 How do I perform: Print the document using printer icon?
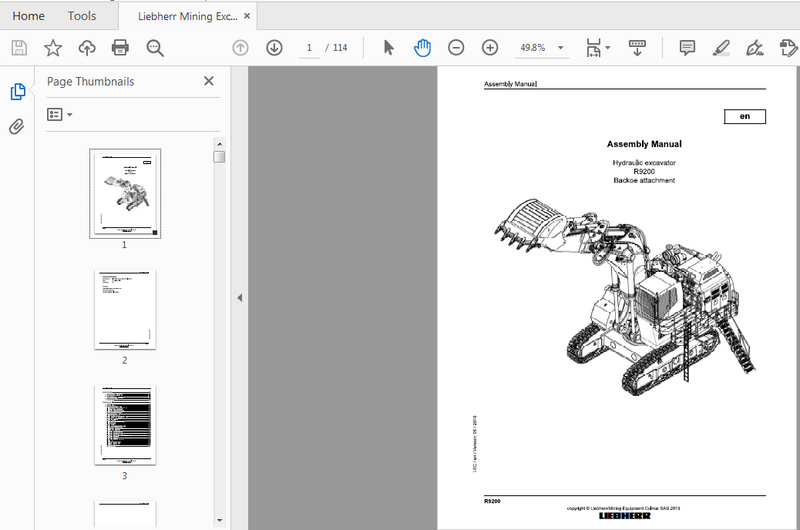pyautogui.click(x=121, y=47)
